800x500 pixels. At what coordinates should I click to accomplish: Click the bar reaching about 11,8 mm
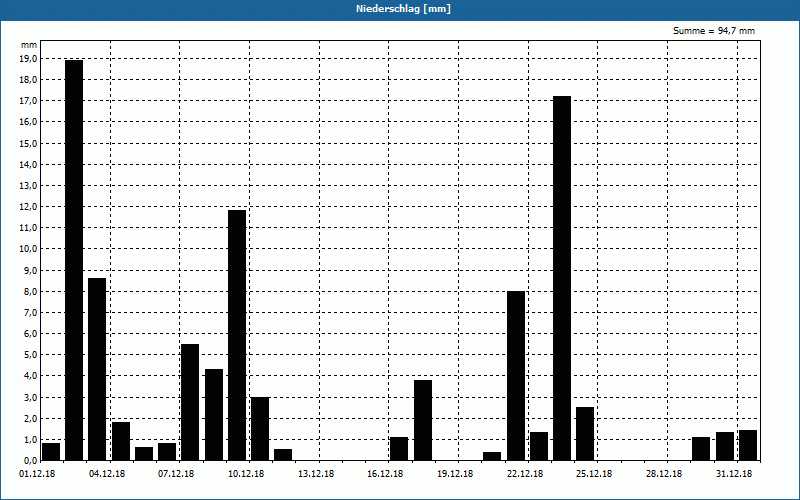(x=237, y=335)
